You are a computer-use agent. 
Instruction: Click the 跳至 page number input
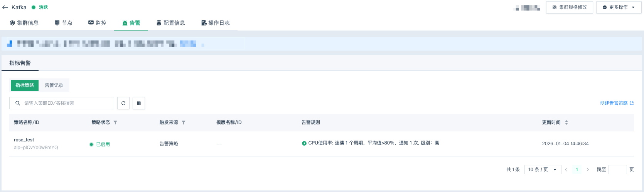point(617,170)
